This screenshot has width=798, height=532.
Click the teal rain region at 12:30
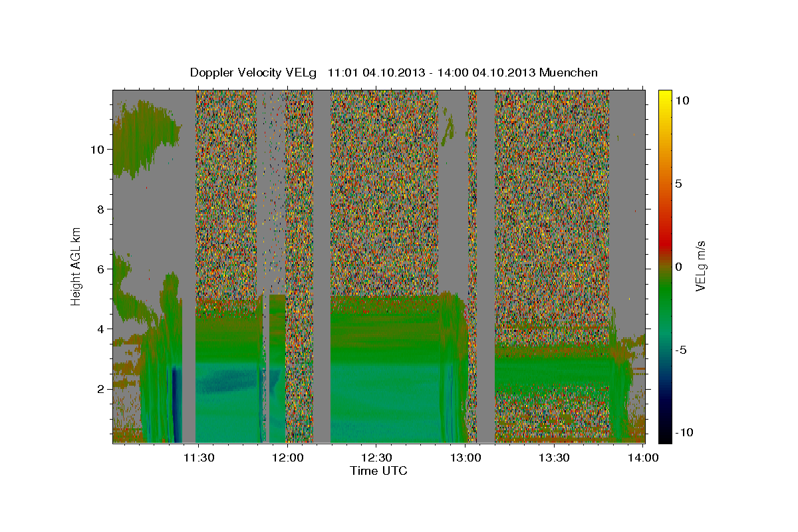[x=384, y=402]
